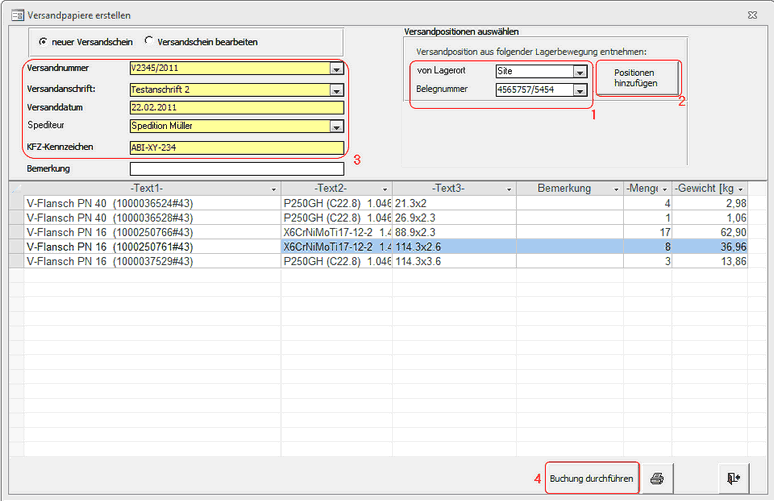Open the -Text1- column header filter arrow
This screenshot has width=774, height=502.
pyautogui.click(x=275, y=188)
